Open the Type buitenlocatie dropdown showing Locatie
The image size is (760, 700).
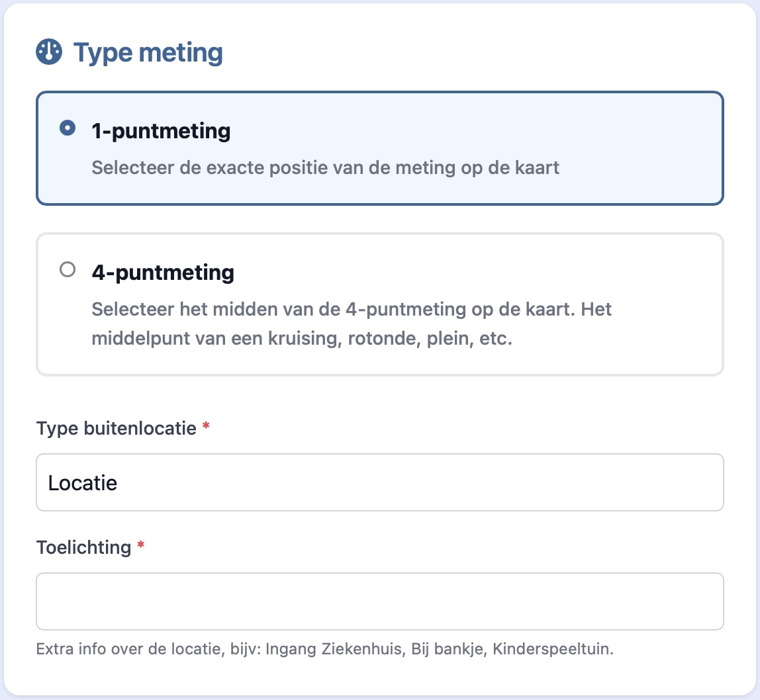pyautogui.click(x=380, y=482)
